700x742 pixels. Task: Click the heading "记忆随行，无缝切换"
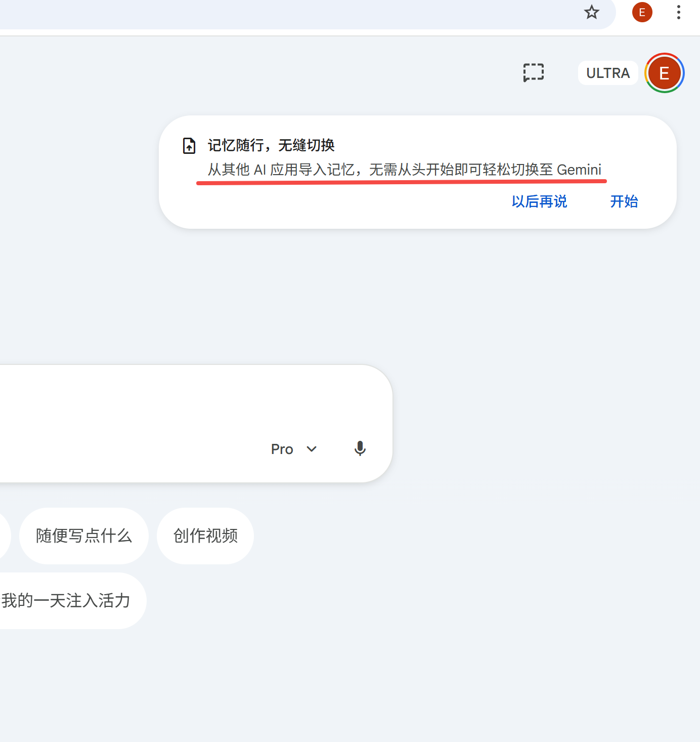click(x=271, y=145)
